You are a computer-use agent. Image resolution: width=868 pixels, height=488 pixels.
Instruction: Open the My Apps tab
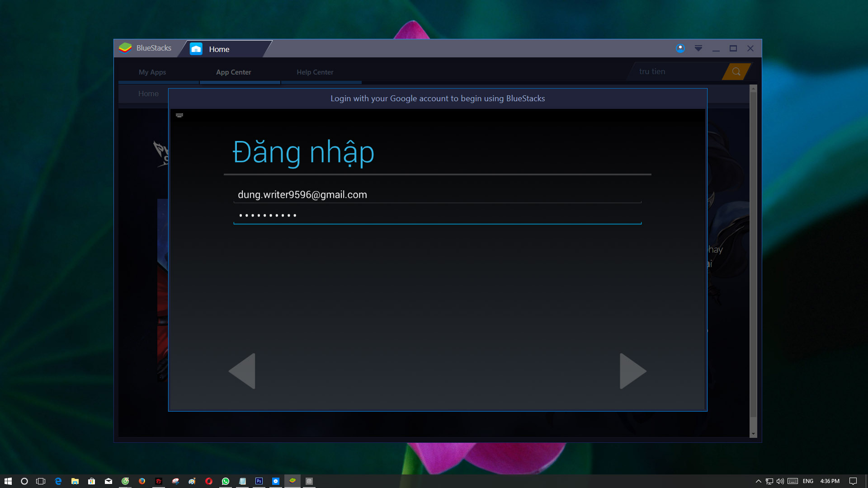click(x=152, y=72)
